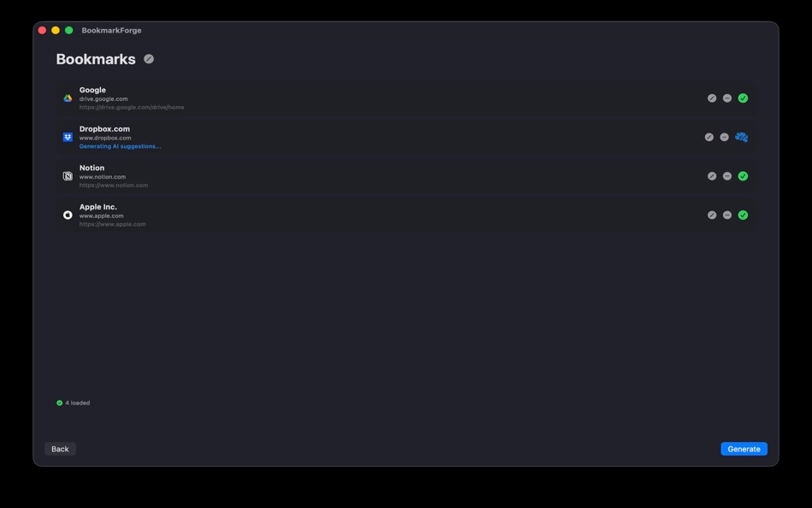This screenshot has width=812, height=508.
Task: Edit the Dropbox.com bookmark entry
Action: 709,136
